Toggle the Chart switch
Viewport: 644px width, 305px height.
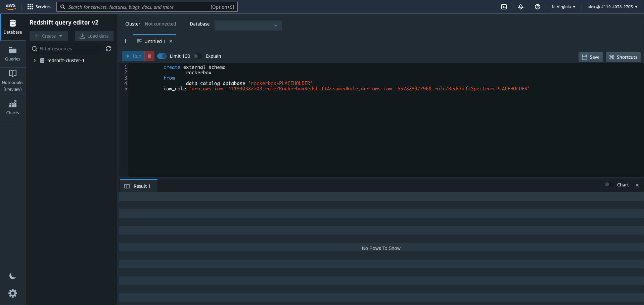(608, 185)
